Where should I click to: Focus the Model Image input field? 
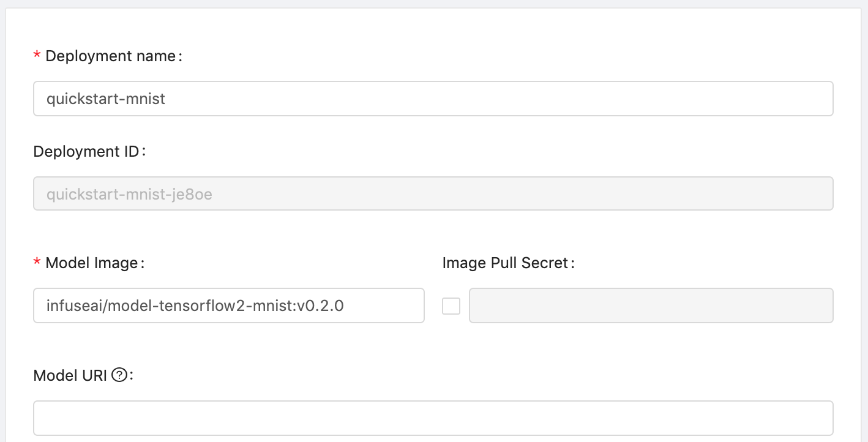point(229,305)
